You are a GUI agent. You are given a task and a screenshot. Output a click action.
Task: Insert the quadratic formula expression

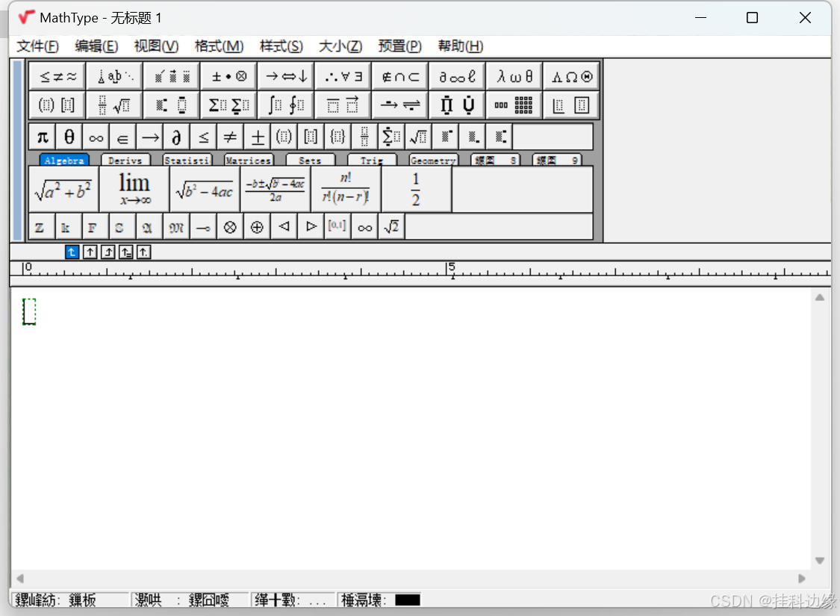(x=276, y=189)
